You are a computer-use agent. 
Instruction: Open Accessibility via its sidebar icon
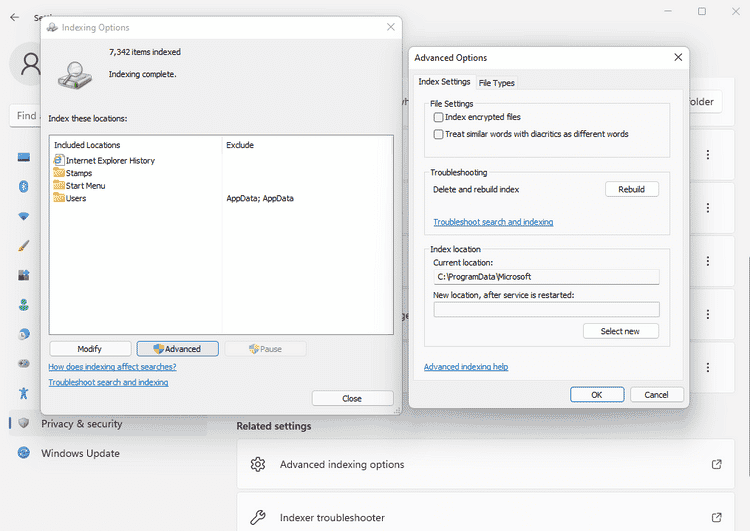[23, 394]
